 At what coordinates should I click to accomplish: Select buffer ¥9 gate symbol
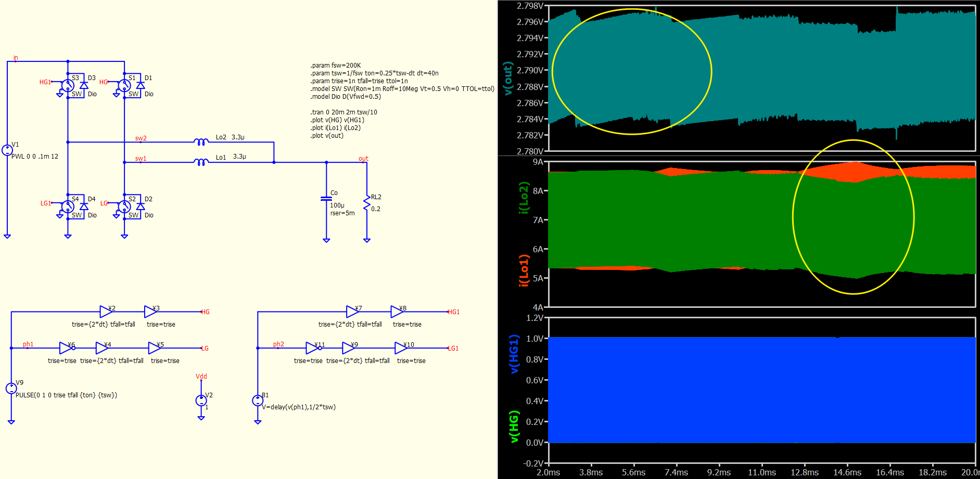click(x=349, y=348)
